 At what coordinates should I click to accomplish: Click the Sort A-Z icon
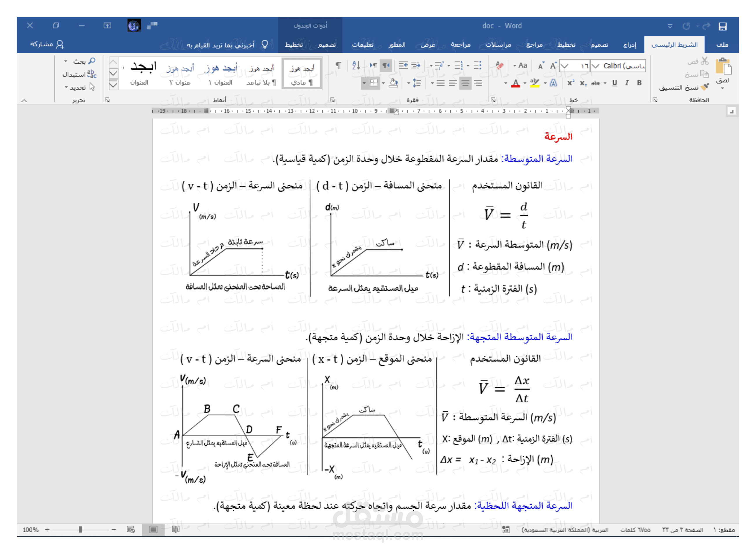356,65
